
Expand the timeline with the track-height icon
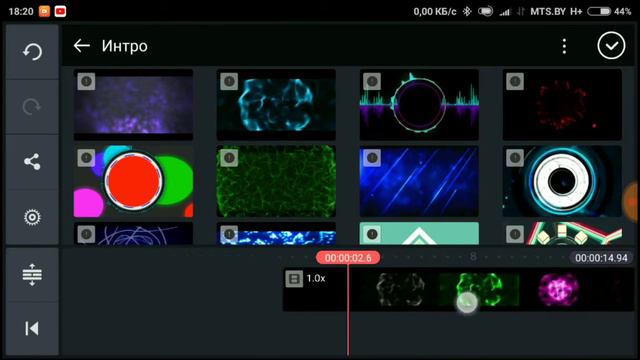[32, 274]
